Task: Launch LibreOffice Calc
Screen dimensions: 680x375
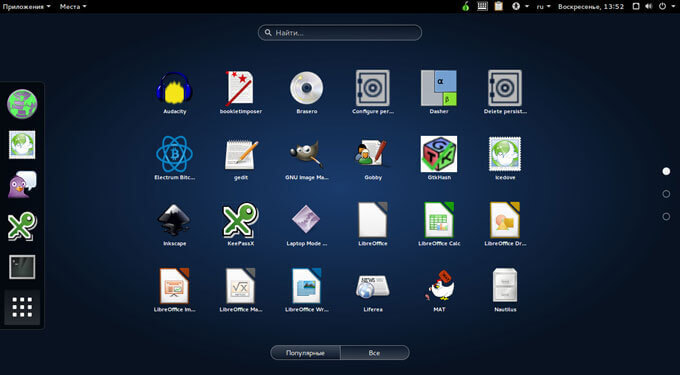Action: [439, 225]
